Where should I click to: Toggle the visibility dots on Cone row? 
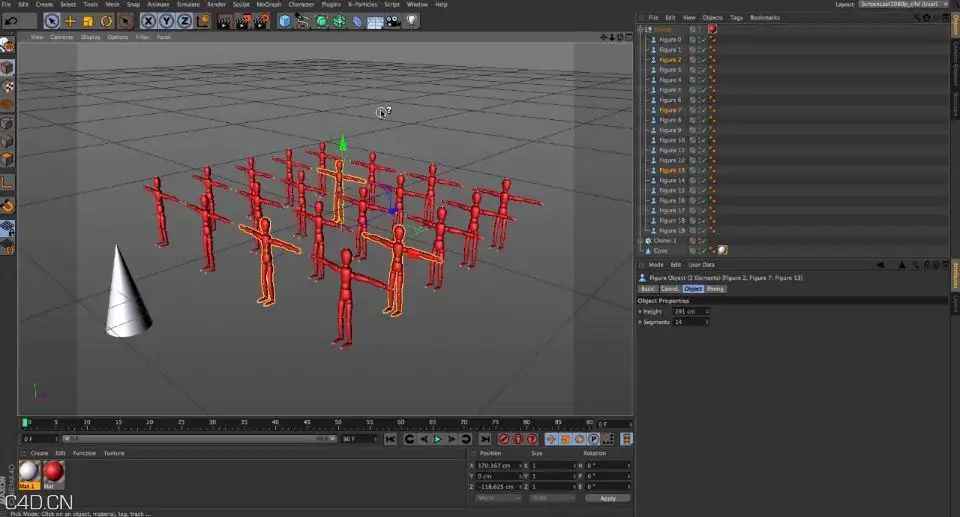point(699,251)
